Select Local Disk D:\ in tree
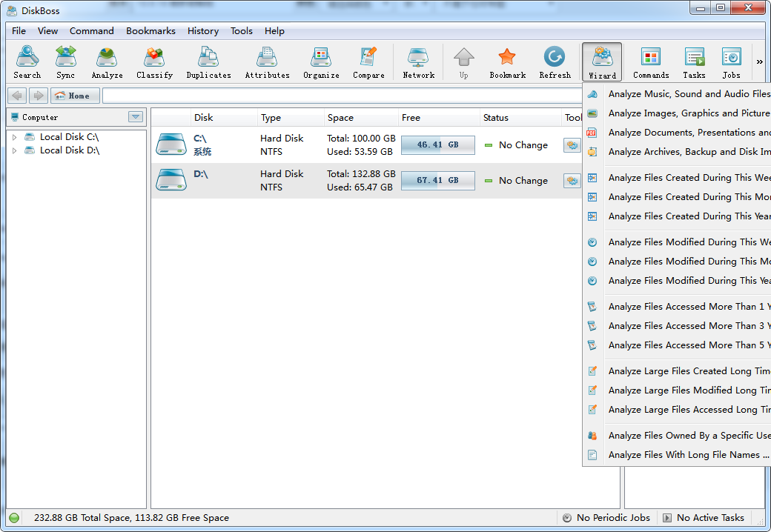 coord(70,150)
